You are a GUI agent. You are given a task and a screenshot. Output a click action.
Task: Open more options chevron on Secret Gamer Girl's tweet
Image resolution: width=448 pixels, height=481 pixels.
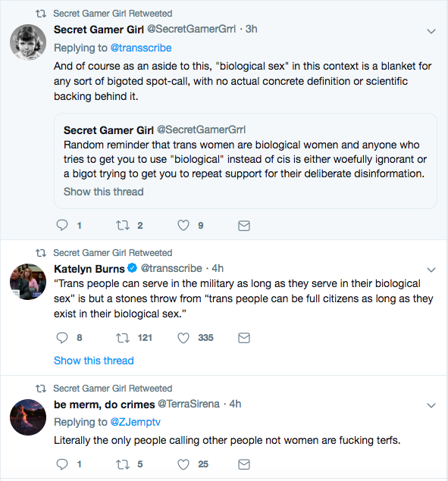pos(431,31)
